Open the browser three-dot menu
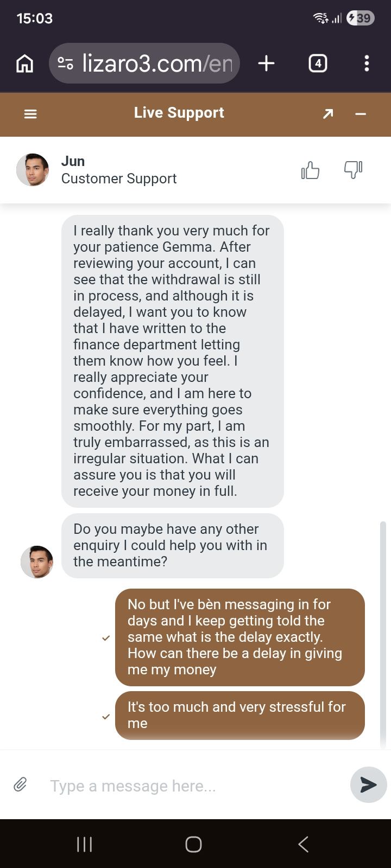Viewport: 391px width, 868px height. point(367,63)
